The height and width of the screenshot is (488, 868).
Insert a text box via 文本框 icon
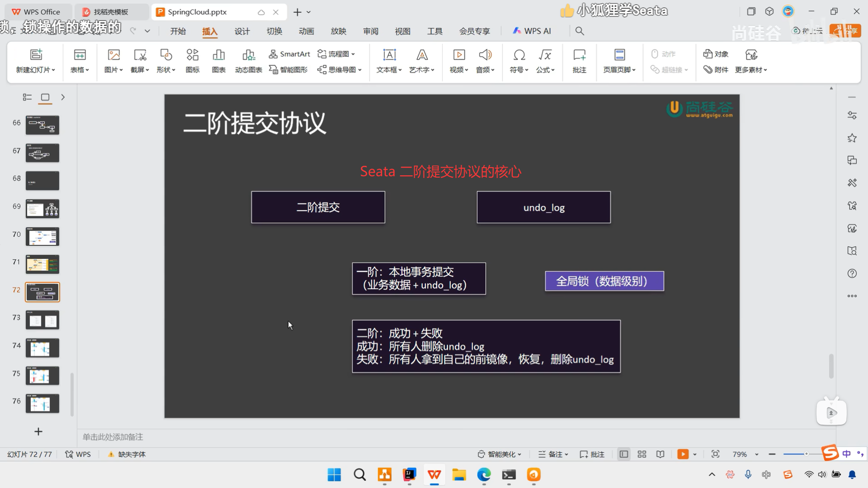coord(389,55)
